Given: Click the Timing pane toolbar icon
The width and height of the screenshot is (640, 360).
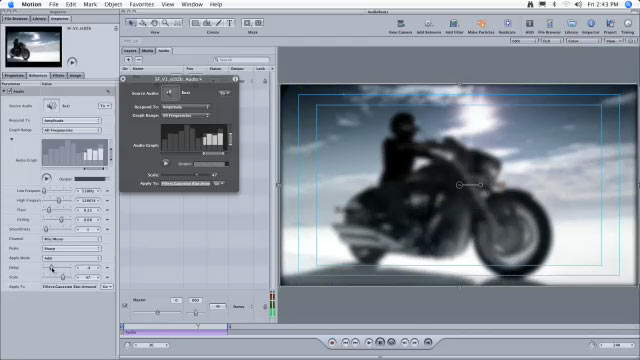Looking at the screenshot, I should [x=628, y=24].
